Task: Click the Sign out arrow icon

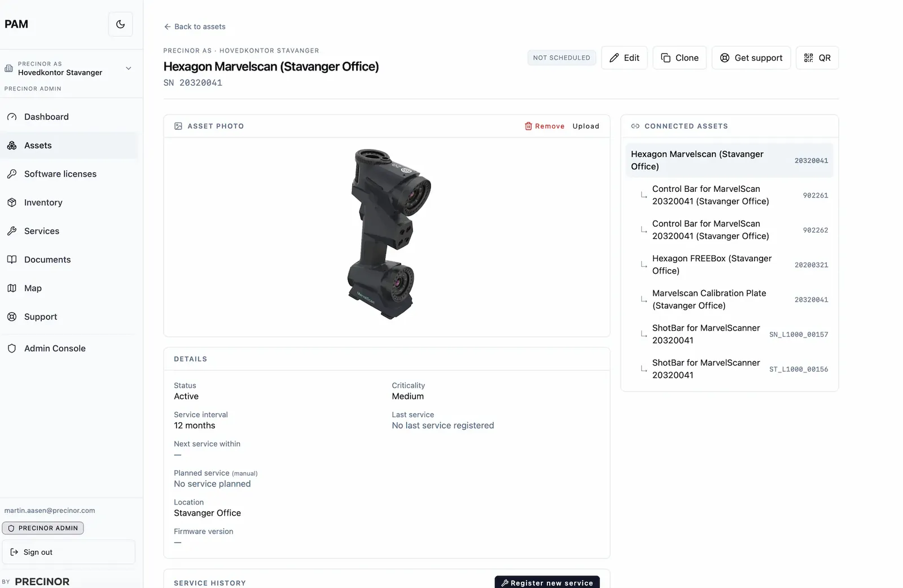Action: pos(15,552)
